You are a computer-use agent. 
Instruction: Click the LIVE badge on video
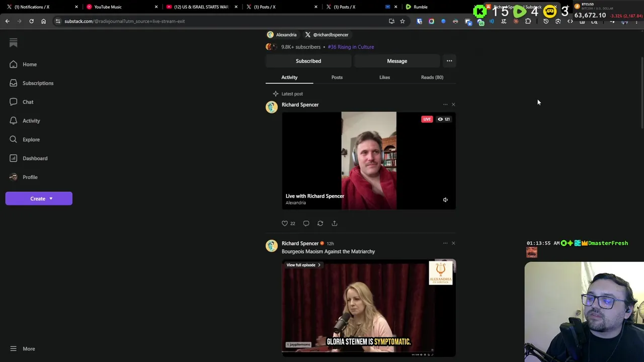[427, 119]
